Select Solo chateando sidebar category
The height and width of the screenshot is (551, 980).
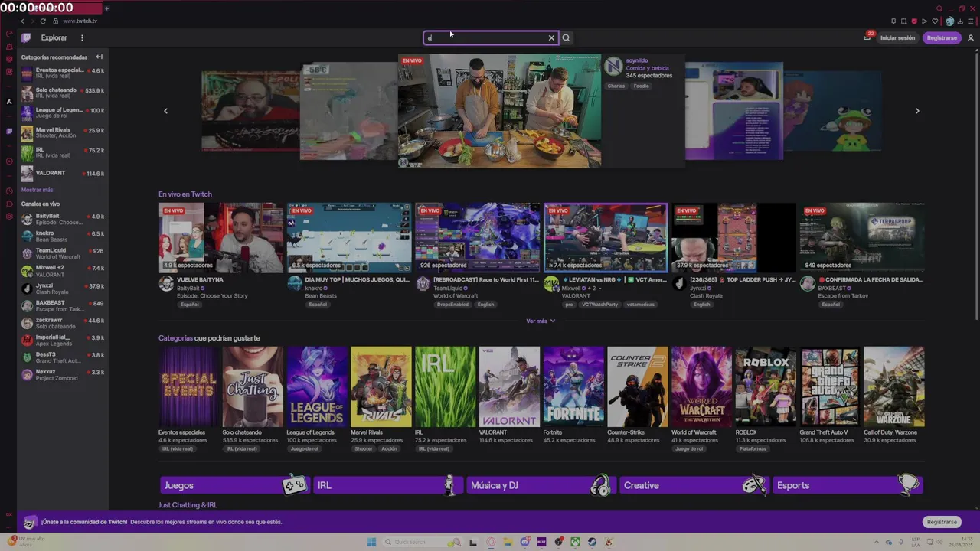tap(63, 93)
